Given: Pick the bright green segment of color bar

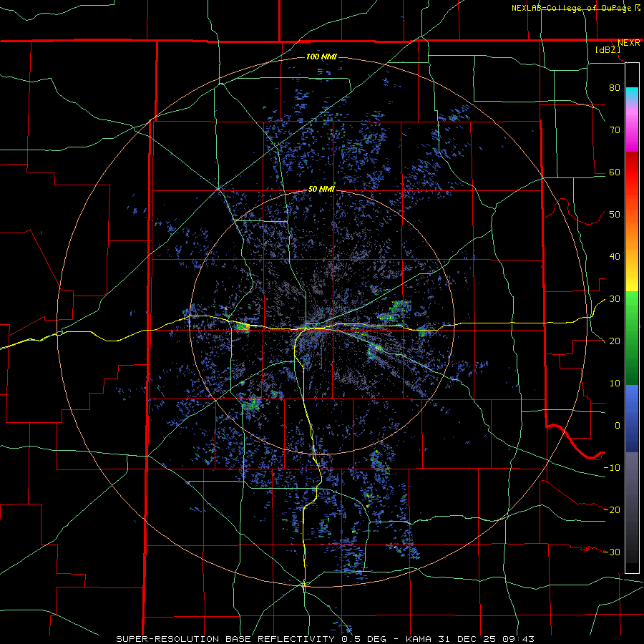Looking at the screenshot, I should tap(632, 308).
